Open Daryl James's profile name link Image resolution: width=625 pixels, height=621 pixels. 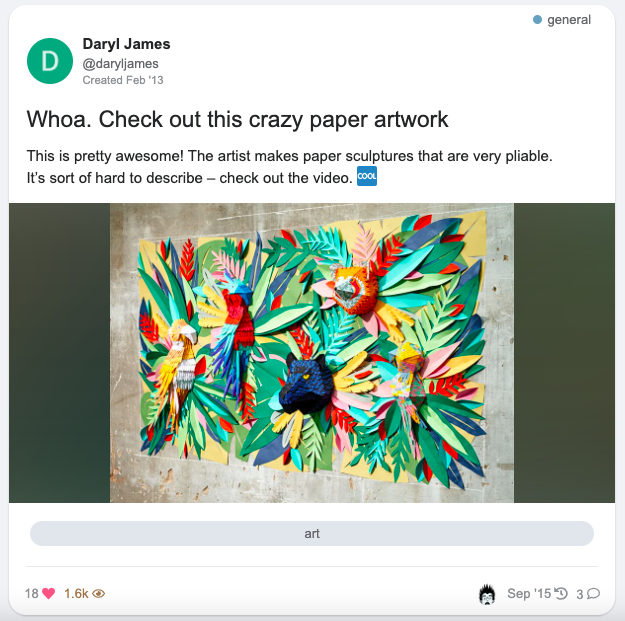pos(126,44)
